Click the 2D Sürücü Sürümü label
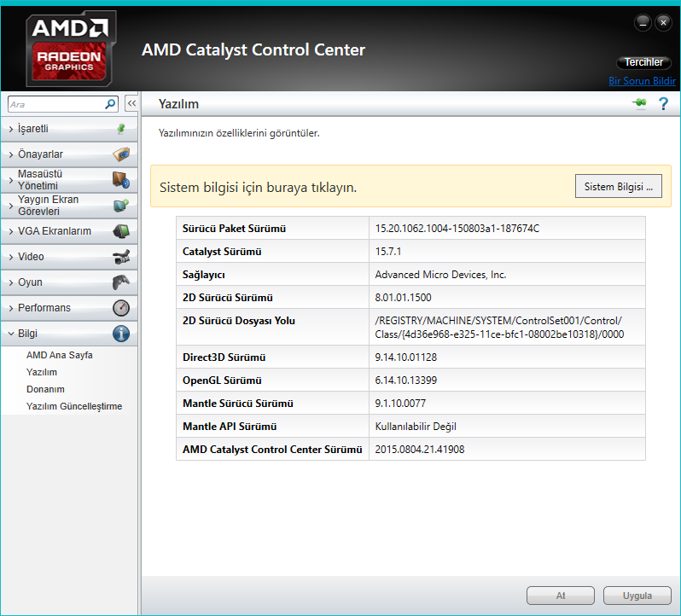 228,298
